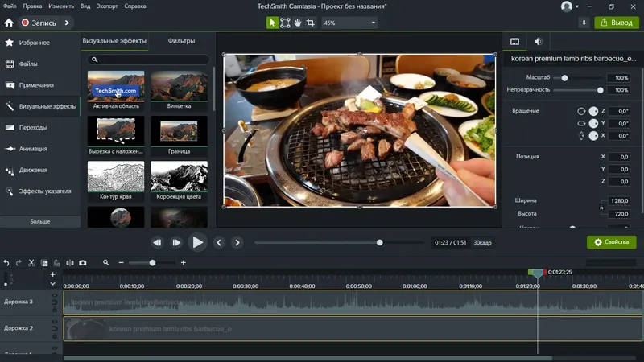Click the Home icon
This screenshot has height=362, width=644.
click(9, 23)
